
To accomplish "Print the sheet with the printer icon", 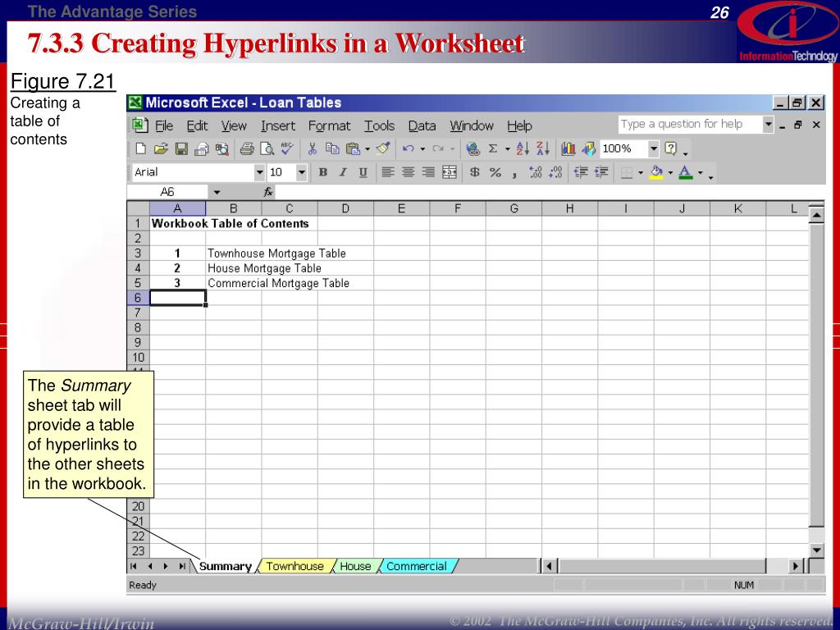I will coord(246,149).
